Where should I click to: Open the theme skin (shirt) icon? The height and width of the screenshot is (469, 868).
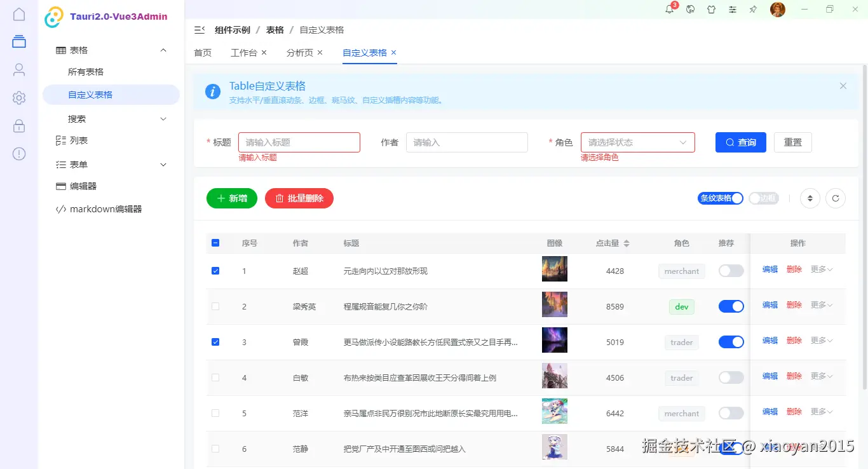(711, 10)
